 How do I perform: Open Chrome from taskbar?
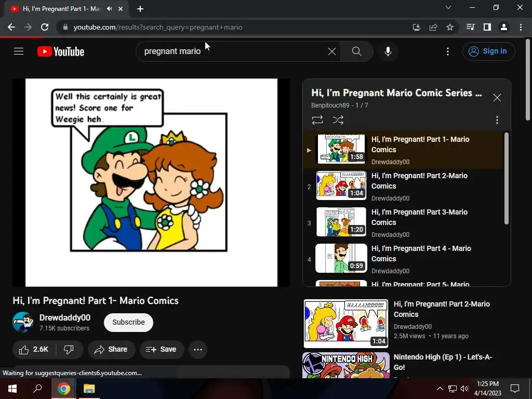coord(64,389)
